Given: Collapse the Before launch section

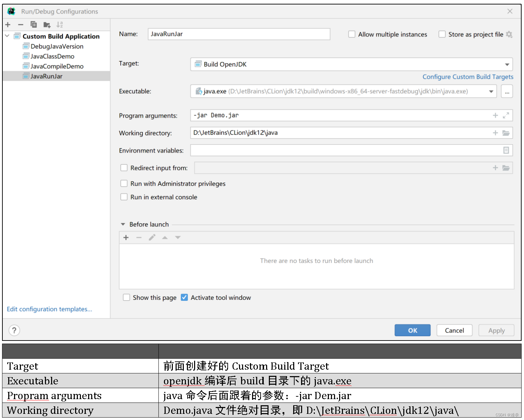Looking at the screenshot, I should pyautogui.click(x=123, y=224).
